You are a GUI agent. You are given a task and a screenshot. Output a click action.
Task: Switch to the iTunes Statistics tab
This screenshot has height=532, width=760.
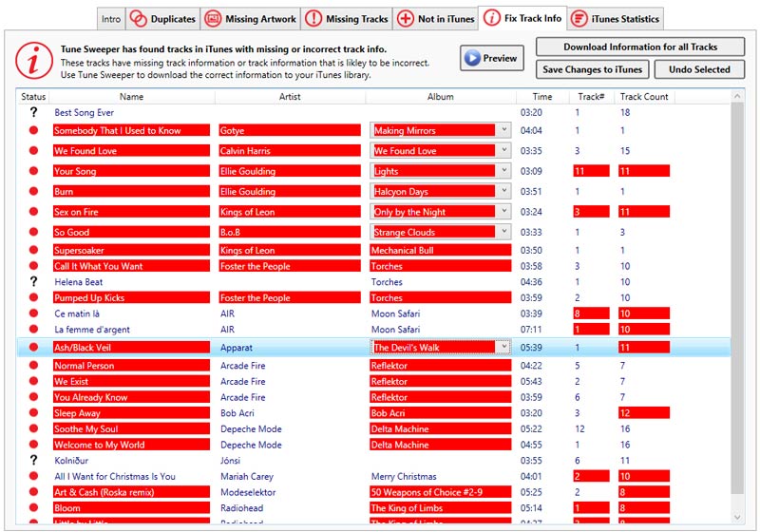[x=615, y=19]
